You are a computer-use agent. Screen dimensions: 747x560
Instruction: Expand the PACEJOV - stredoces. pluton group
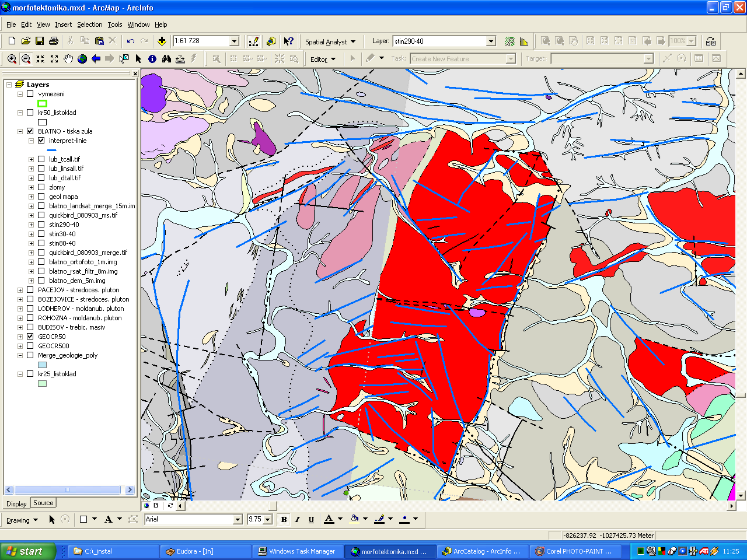(20, 289)
